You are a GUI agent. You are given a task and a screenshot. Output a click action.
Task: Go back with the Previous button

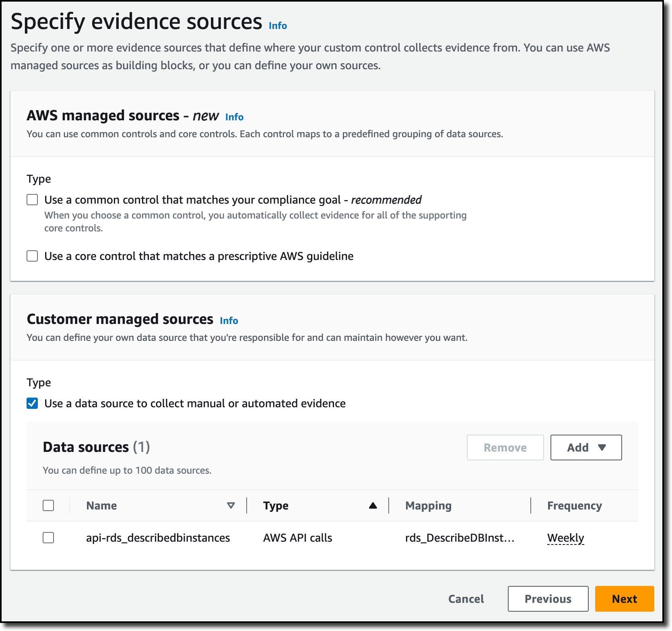pos(548,599)
